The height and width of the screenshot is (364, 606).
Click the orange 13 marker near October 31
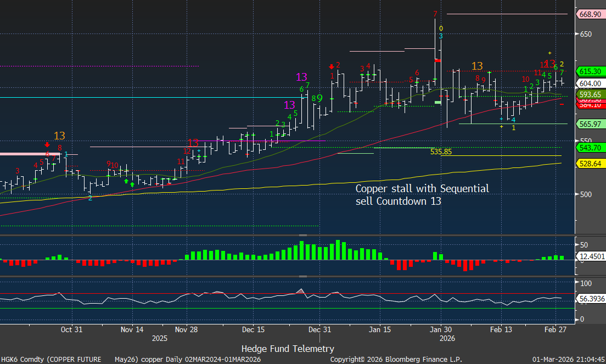pyautogui.click(x=59, y=136)
